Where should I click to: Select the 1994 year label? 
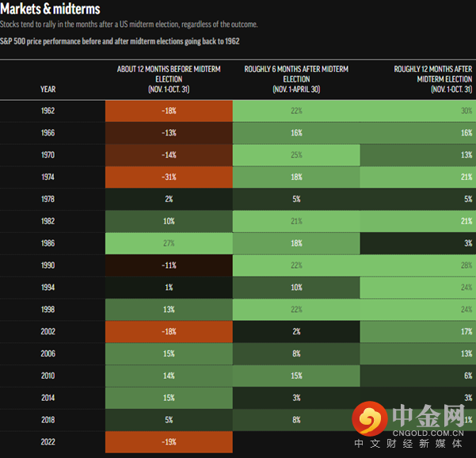pos(48,288)
